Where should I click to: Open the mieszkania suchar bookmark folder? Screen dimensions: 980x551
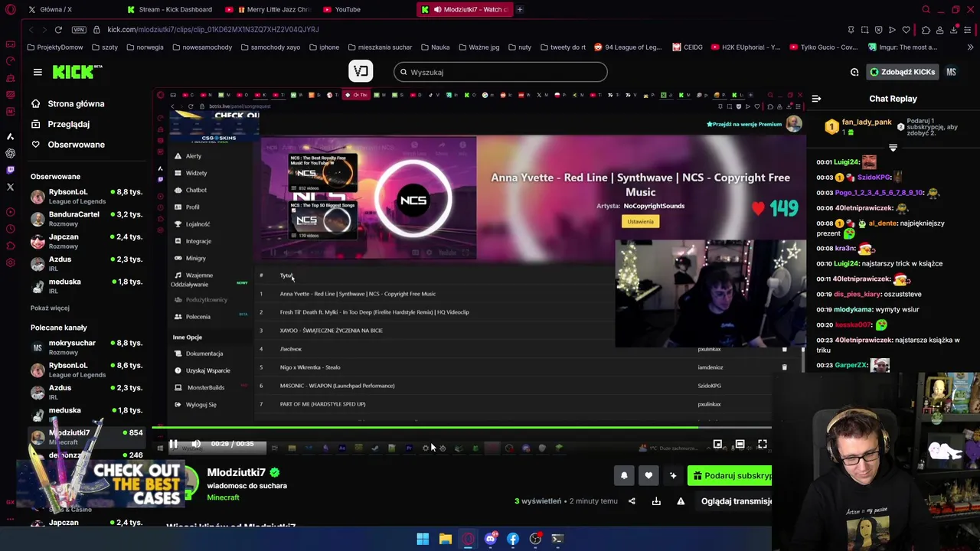pos(379,47)
